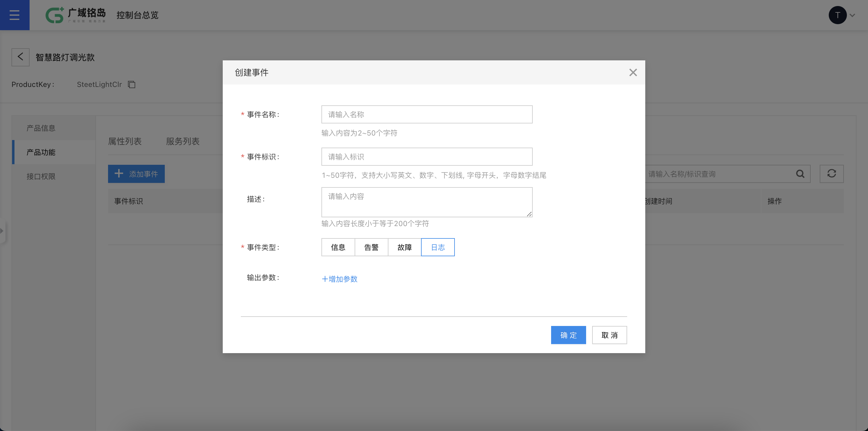Click the 事件名称 input field
868x431 pixels.
426,114
